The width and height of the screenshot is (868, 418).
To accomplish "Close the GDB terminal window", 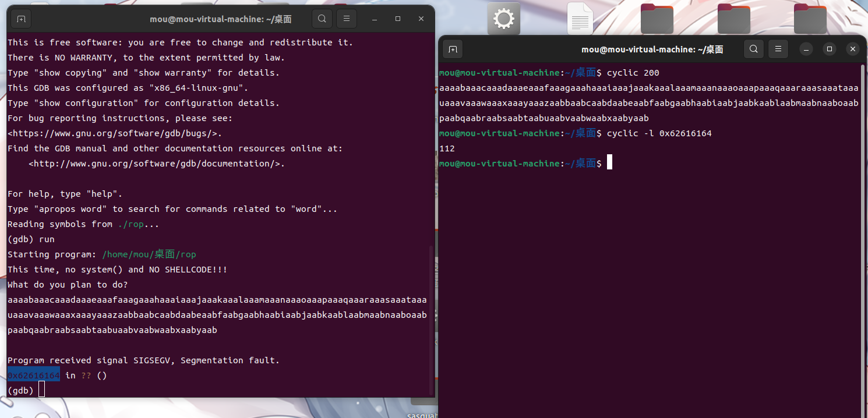I will 421,19.
